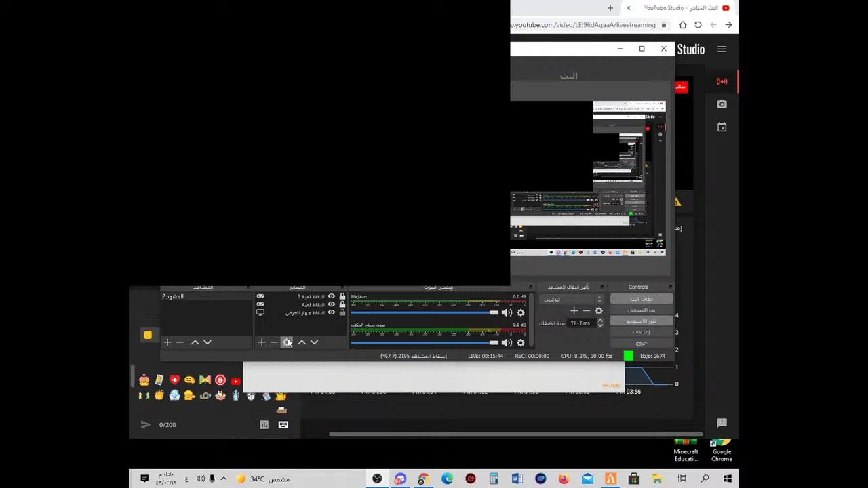This screenshot has width=868, height=488.
Task: Open Firefox from taskbar
Action: pyautogui.click(x=564, y=479)
